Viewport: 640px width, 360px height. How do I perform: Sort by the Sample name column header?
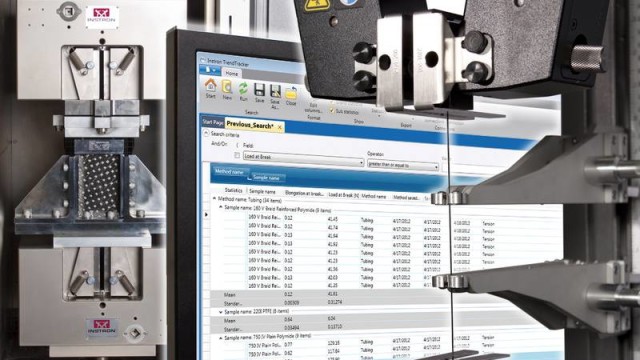(x=262, y=191)
